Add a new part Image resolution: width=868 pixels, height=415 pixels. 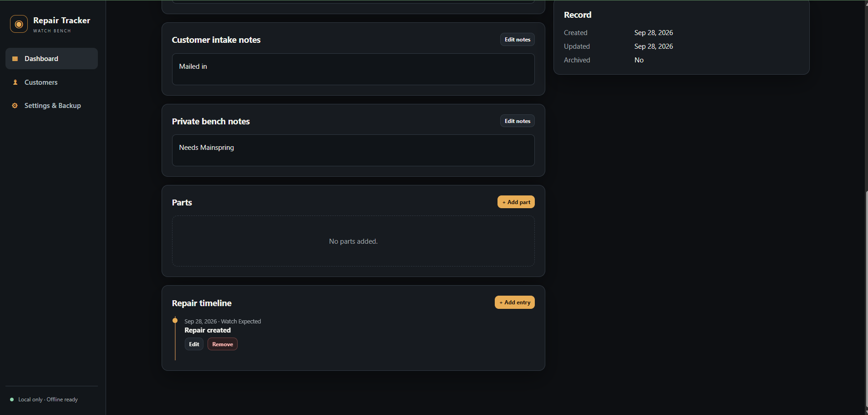(x=516, y=202)
